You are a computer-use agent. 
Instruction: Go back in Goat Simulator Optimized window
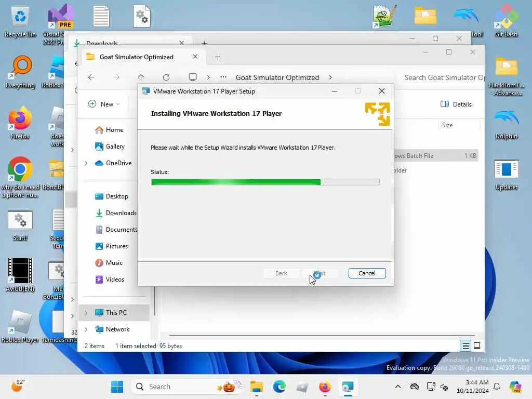point(91,77)
